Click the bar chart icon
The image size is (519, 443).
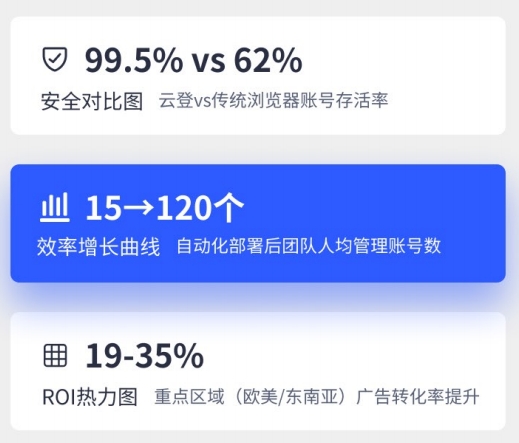pyautogui.click(x=55, y=207)
